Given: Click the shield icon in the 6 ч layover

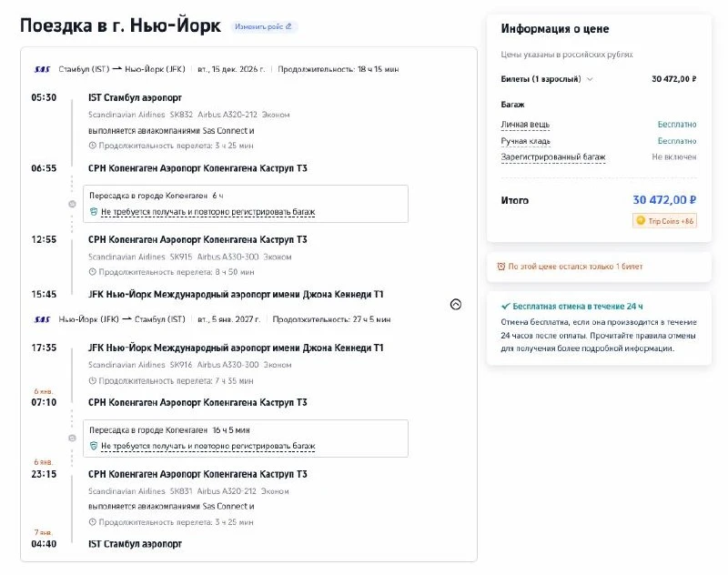Looking at the screenshot, I should pos(94,212).
